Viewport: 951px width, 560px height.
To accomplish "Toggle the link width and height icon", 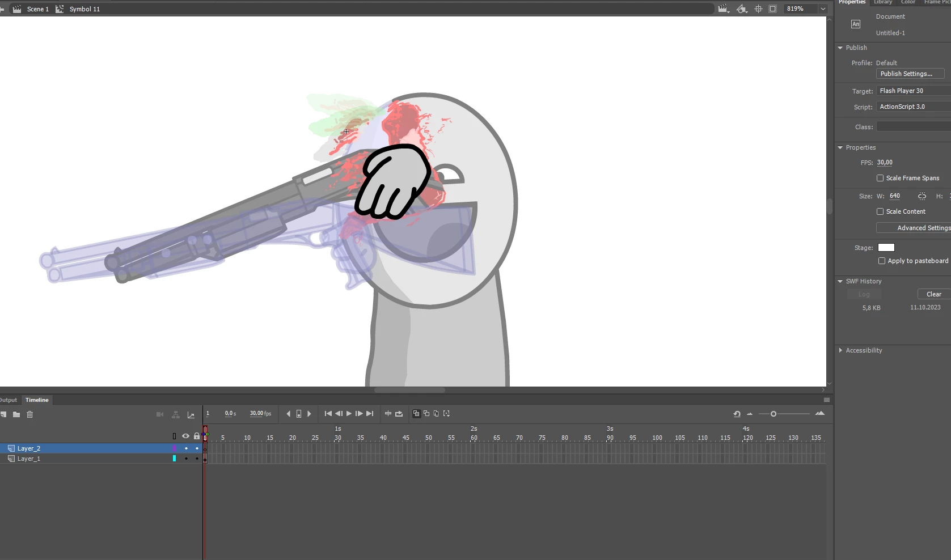I will pyautogui.click(x=922, y=196).
